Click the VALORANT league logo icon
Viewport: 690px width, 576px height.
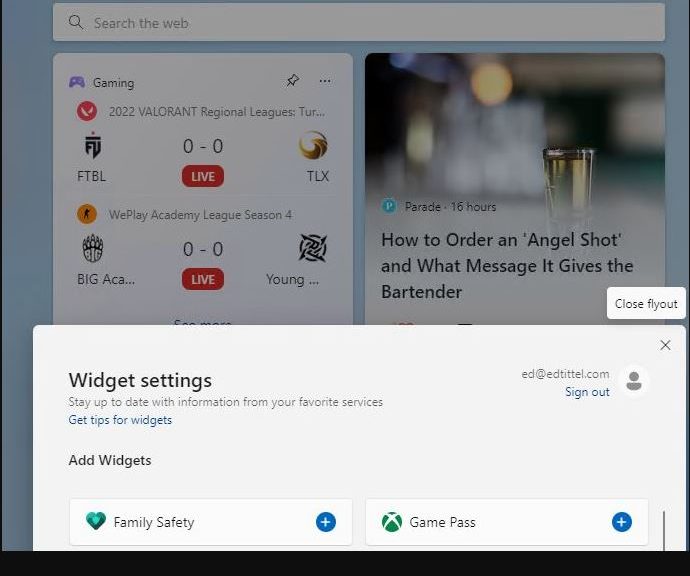click(x=87, y=111)
